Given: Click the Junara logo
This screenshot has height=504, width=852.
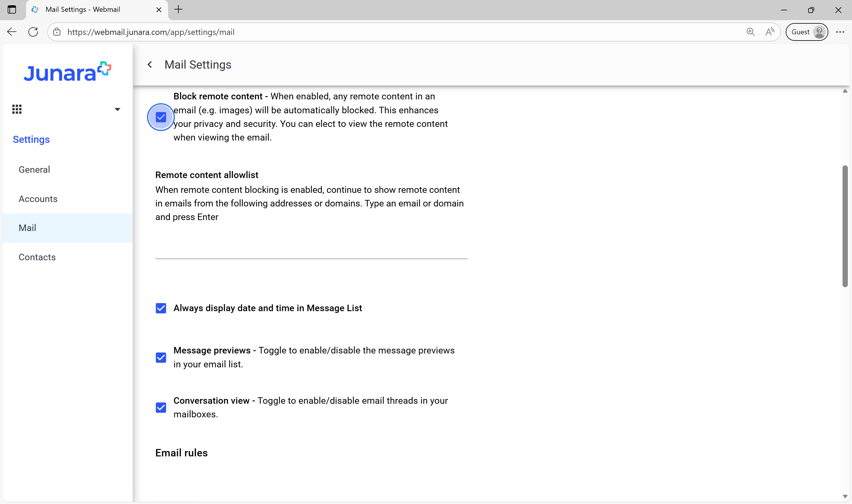Looking at the screenshot, I should point(67,72).
